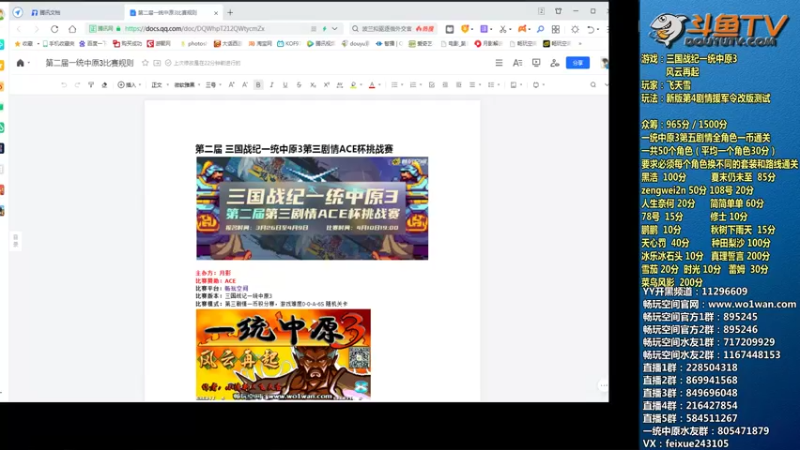The height and width of the screenshot is (450, 800).
Task: Click the browser back arrow
Action: point(19,29)
